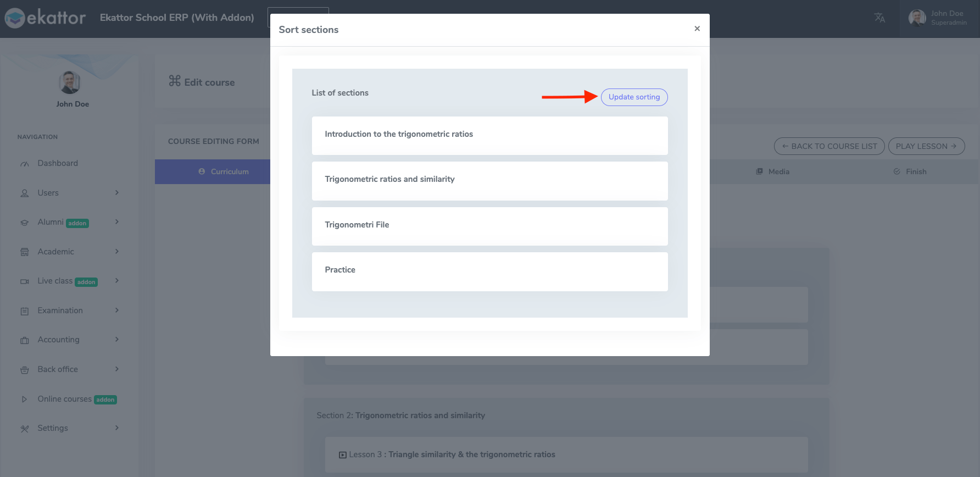Click the Users person icon in sidebar
Screen dimensions: 980x477
(25, 193)
